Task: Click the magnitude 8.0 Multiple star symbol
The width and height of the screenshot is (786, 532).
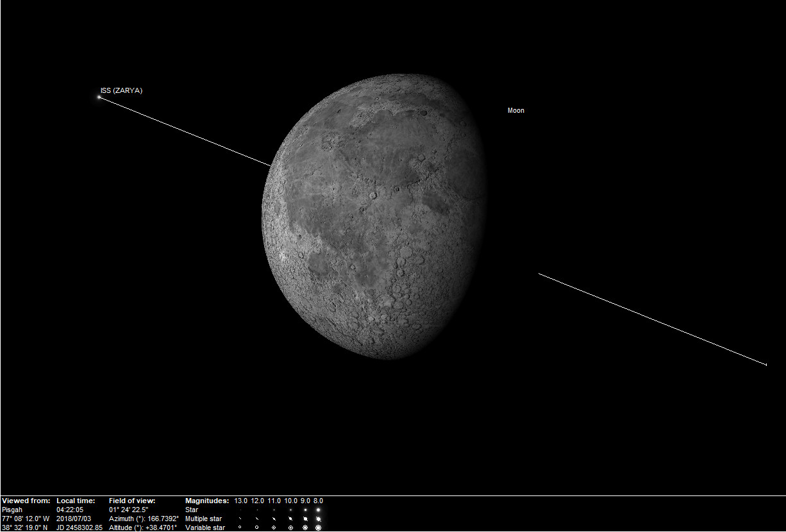Action: click(x=318, y=519)
